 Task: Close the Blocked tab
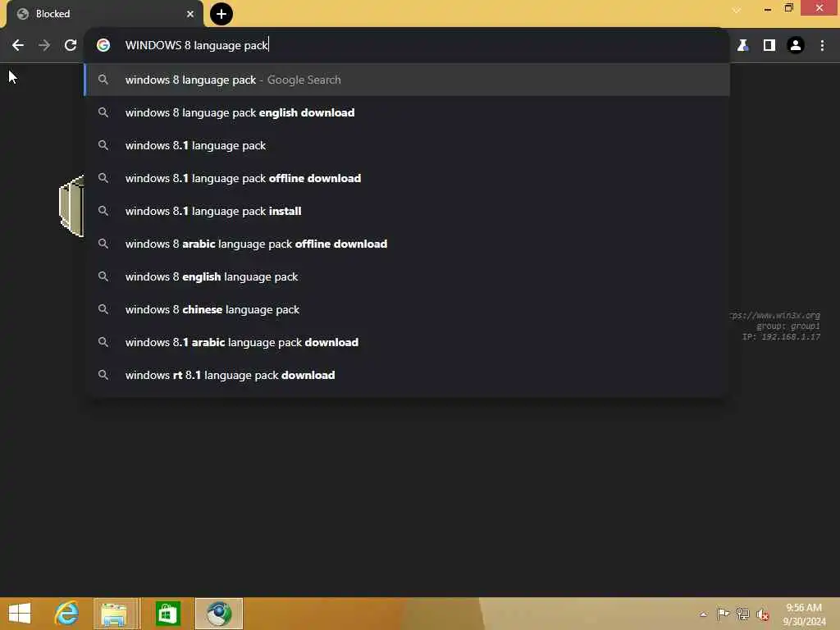tap(190, 14)
